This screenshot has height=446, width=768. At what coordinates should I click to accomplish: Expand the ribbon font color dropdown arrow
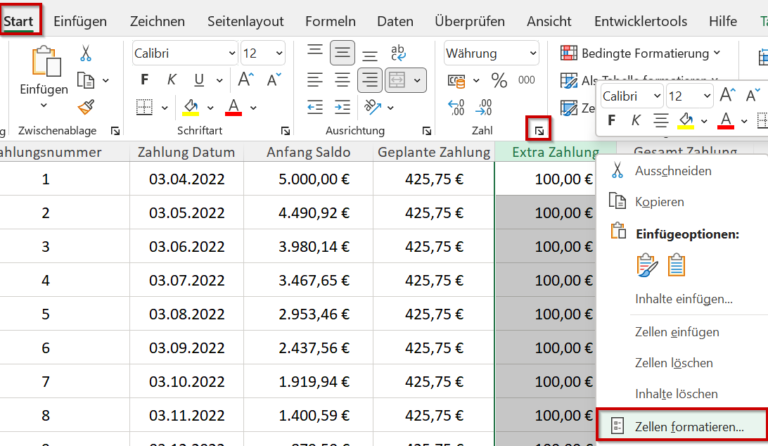[x=253, y=108]
